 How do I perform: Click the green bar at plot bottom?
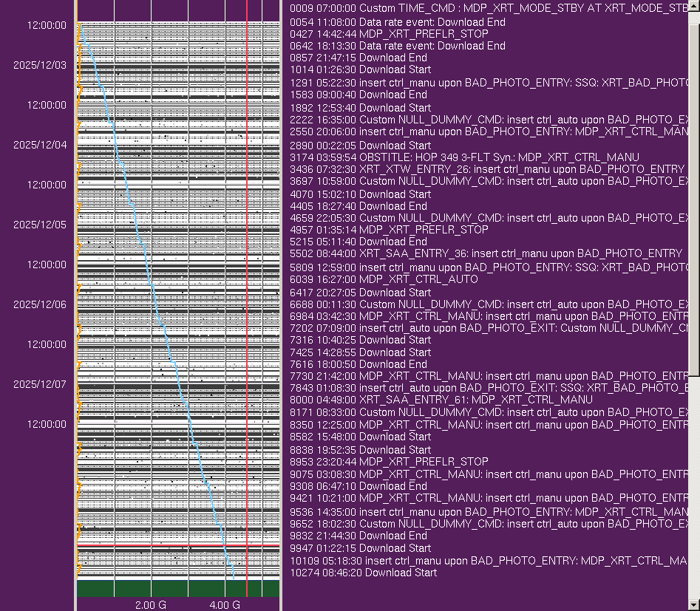pos(177,588)
